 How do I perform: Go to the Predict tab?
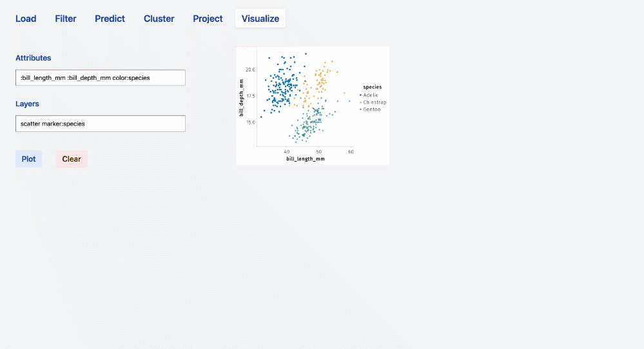[x=110, y=19]
